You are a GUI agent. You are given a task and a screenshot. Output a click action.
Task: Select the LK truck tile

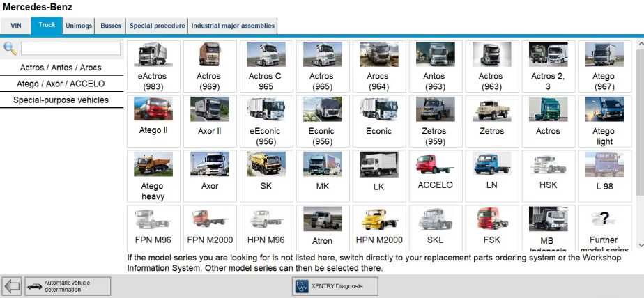pyautogui.click(x=379, y=176)
